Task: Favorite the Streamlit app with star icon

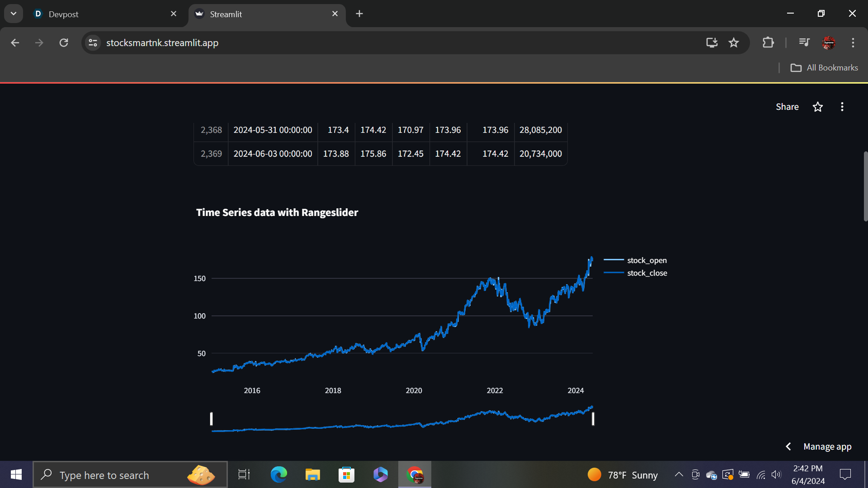Action: [817, 107]
